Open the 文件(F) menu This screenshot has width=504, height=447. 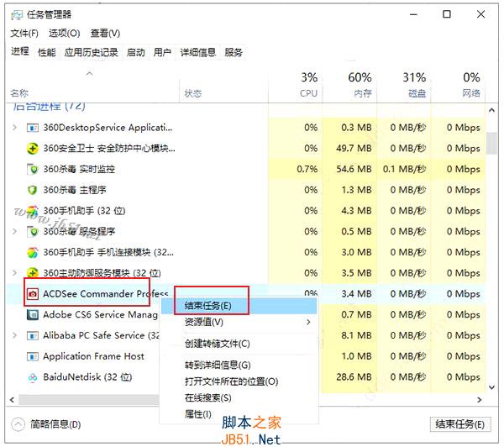click(24, 33)
